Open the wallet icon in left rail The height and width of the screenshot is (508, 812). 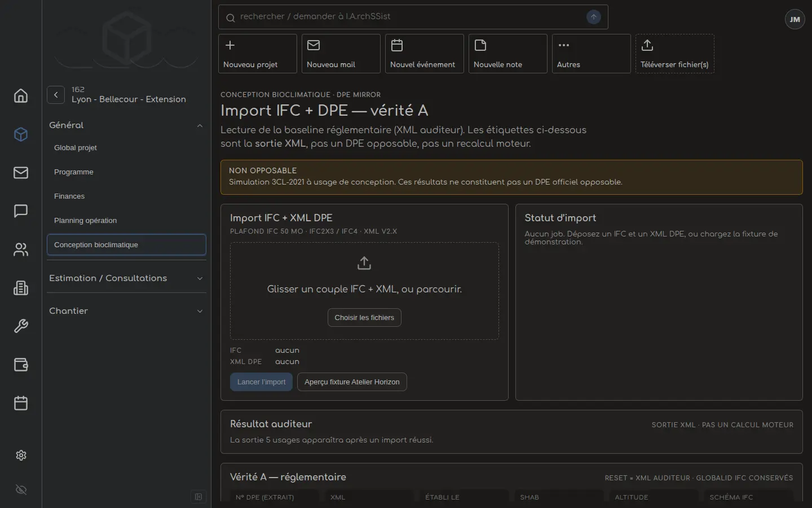point(21,365)
